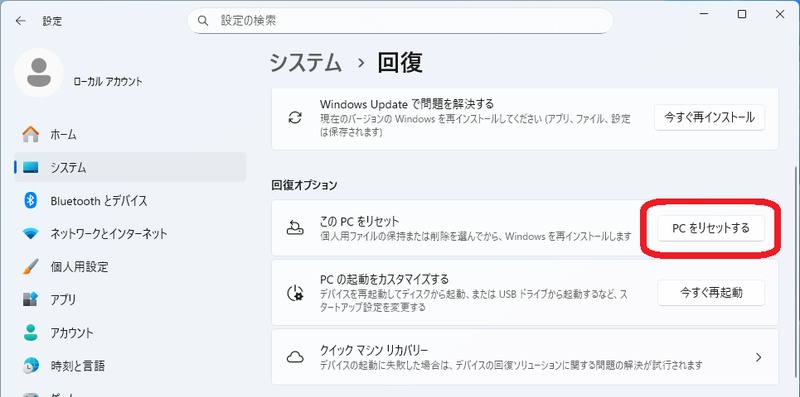Select システム in the sidebar
This screenshot has height=397, width=800.
tap(130, 167)
